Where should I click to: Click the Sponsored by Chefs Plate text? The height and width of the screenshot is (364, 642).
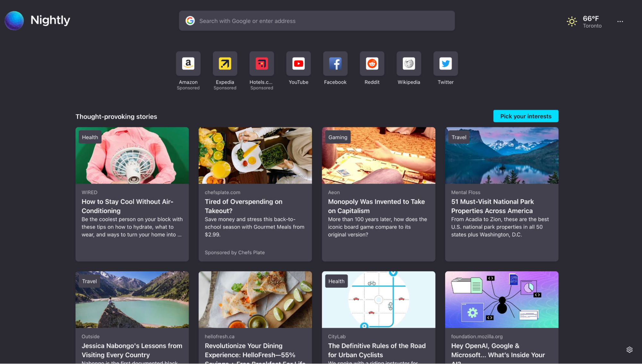pyautogui.click(x=235, y=253)
